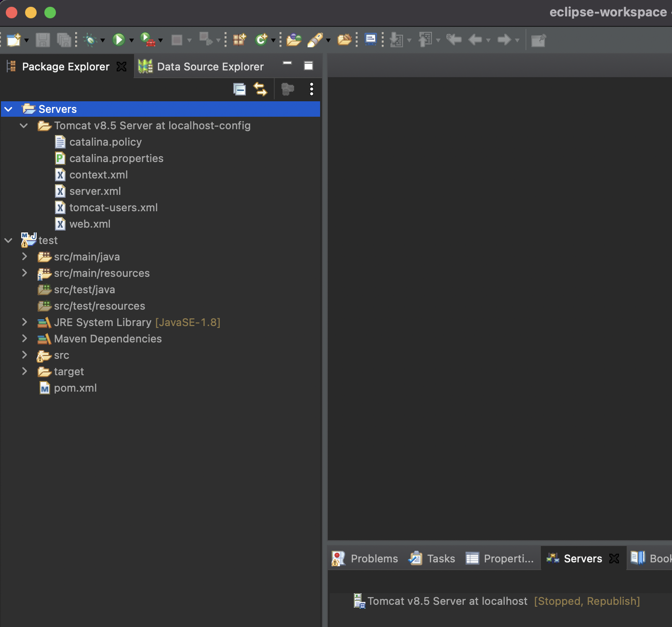Maximize the Package Explorer panel
Viewport: 672px width, 627px height.
[309, 66]
